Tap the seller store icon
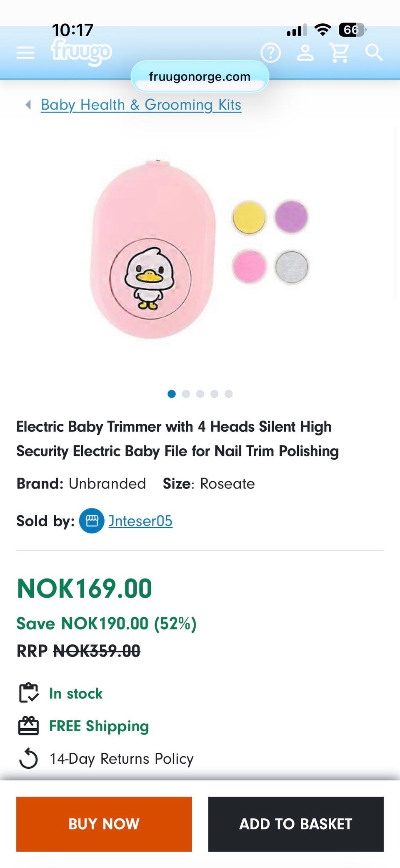 92,521
